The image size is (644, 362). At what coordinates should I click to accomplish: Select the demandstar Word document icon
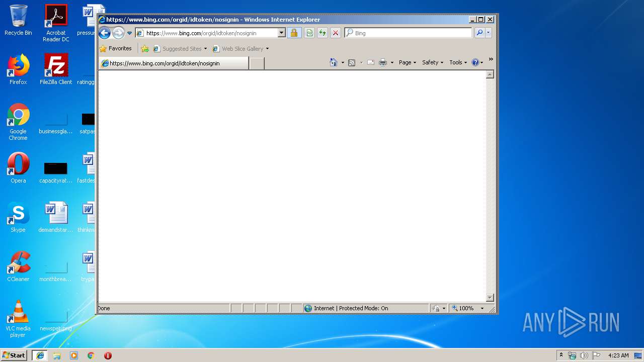(56, 217)
